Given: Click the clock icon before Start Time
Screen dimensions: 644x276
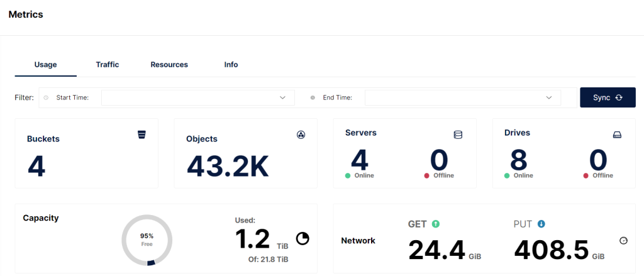Looking at the screenshot, I should click(x=46, y=97).
